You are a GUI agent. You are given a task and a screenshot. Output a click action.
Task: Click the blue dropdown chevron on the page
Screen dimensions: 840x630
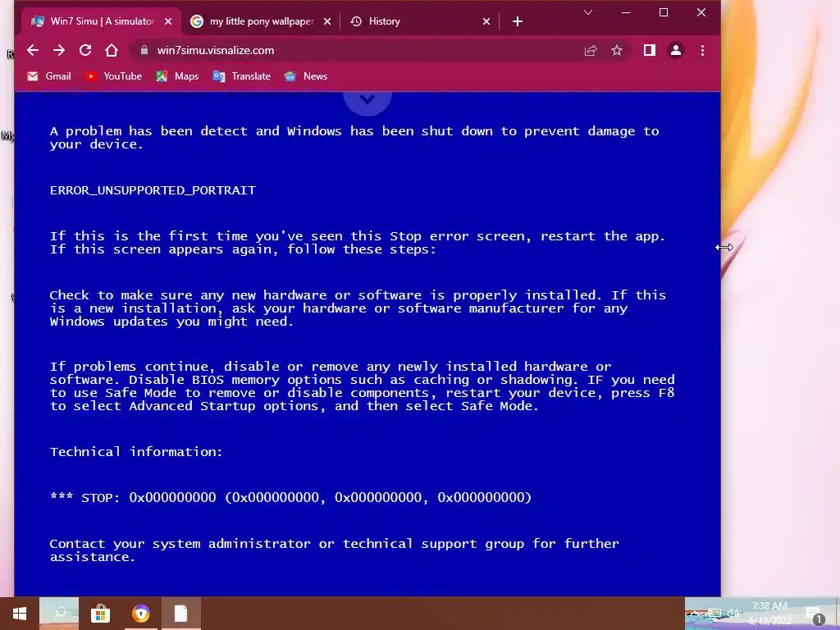pos(367,99)
